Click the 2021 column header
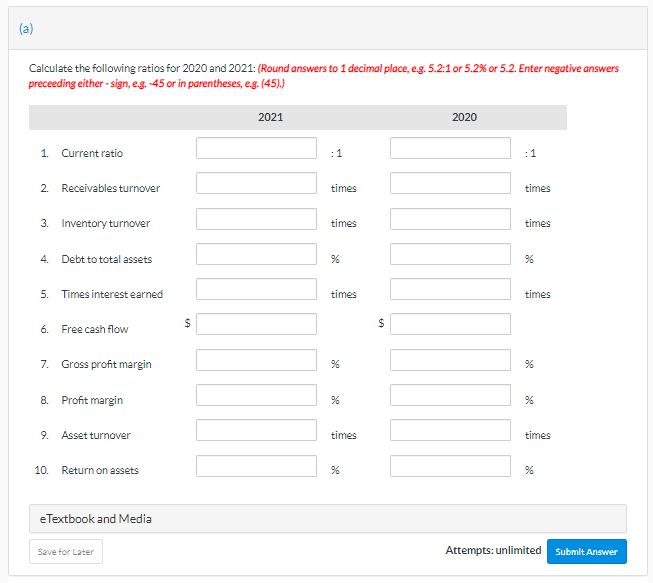 [270, 117]
